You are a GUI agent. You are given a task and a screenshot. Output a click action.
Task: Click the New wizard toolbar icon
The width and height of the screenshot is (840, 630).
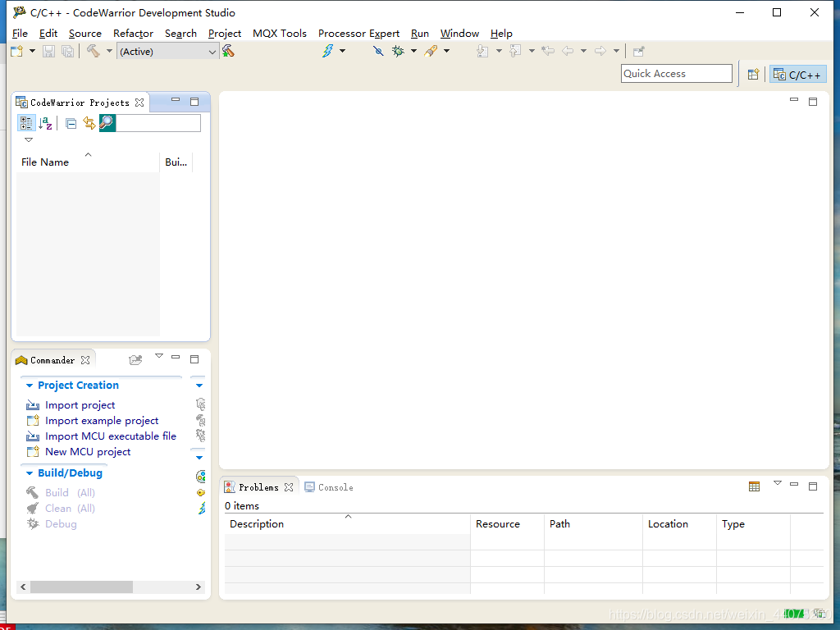click(x=17, y=52)
